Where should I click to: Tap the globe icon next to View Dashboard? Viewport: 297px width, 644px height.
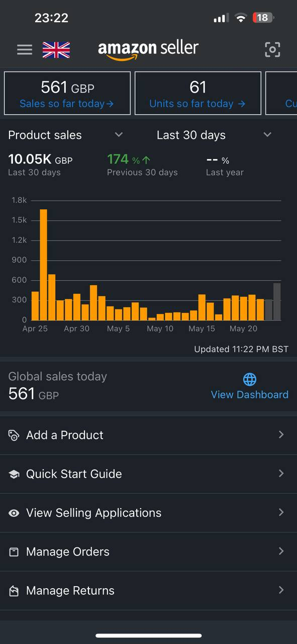[x=249, y=379]
